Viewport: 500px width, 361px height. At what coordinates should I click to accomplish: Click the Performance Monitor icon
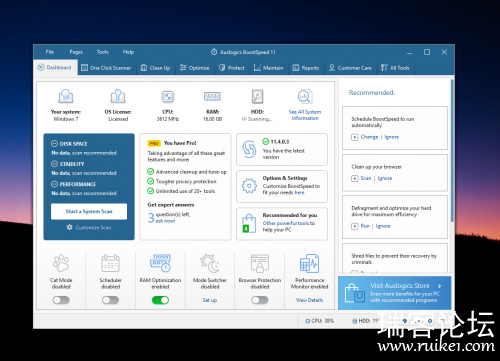point(309,263)
